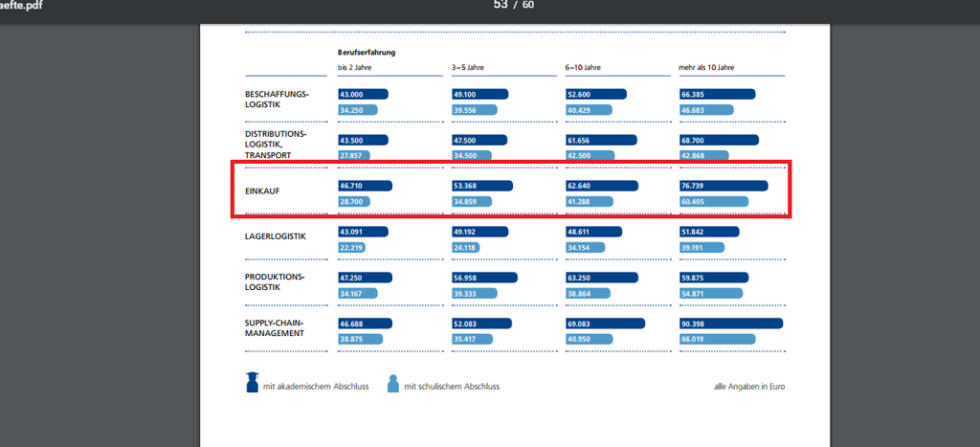Screen dimensions: 980x447
Task: Click the 46.688 Supply-Chain bar
Action: click(x=365, y=323)
